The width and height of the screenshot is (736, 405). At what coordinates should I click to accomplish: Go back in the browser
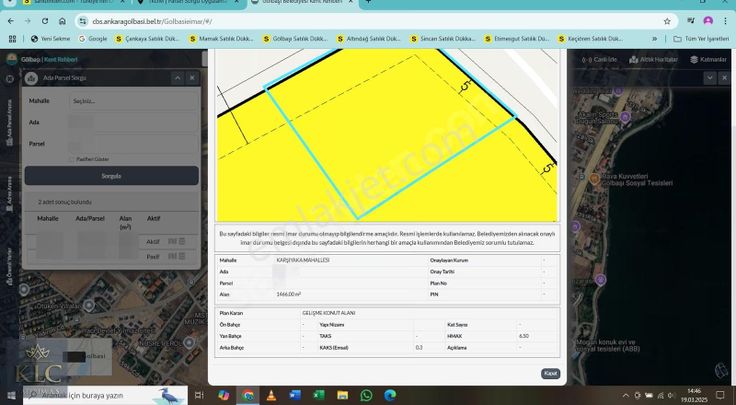click(11, 21)
